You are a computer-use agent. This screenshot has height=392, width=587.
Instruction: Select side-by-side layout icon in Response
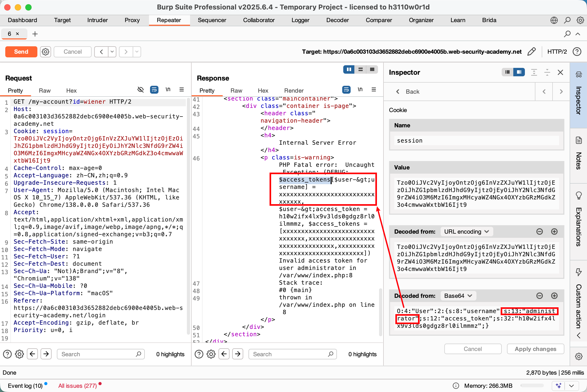[349, 69]
